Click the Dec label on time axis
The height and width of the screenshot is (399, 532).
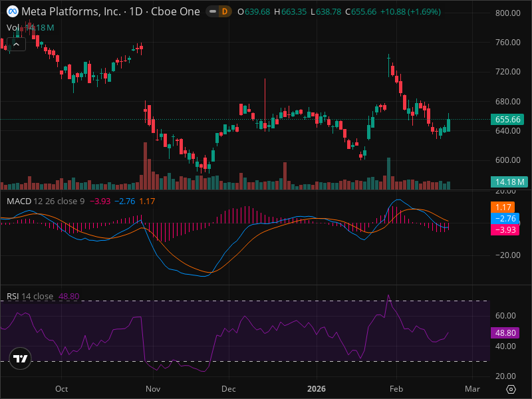(x=229, y=389)
